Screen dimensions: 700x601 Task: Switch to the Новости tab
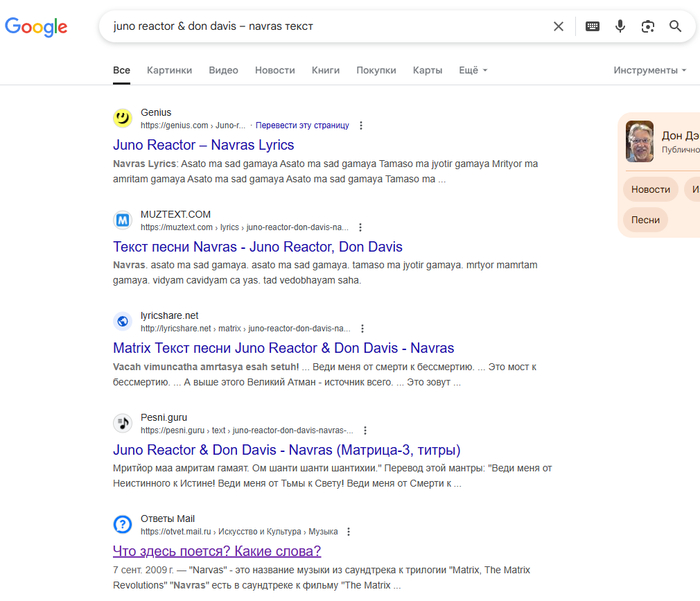click(275, 70)
